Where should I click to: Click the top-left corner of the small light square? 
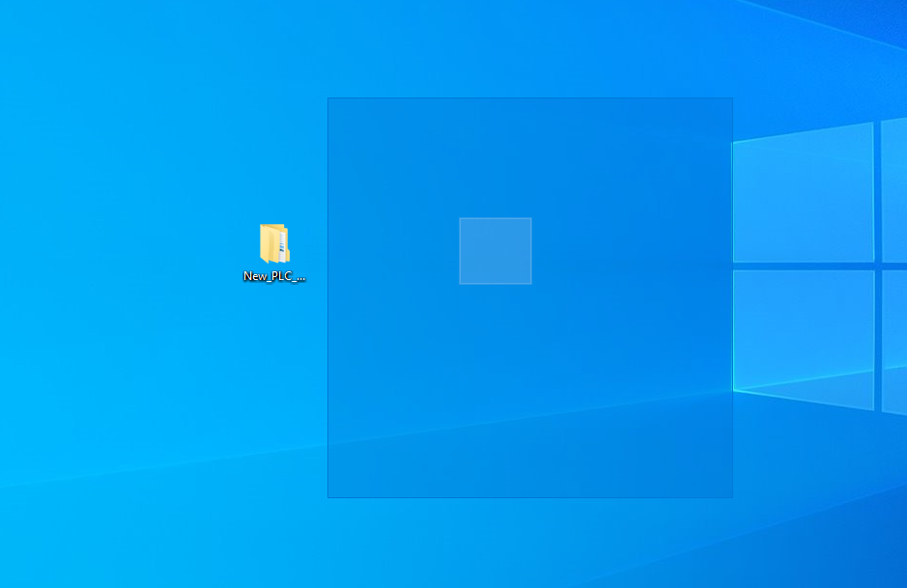click(x=461, y=219)
